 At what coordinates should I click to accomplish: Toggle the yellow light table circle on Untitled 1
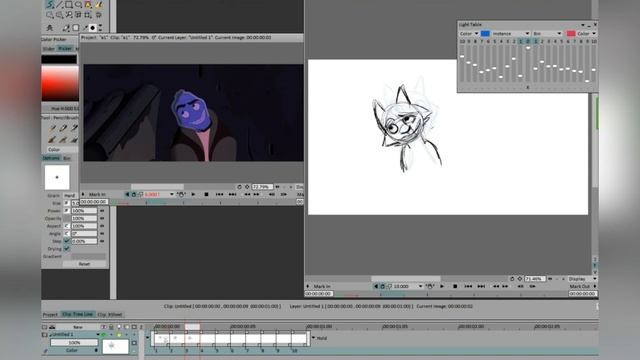(x=119, y=335)
